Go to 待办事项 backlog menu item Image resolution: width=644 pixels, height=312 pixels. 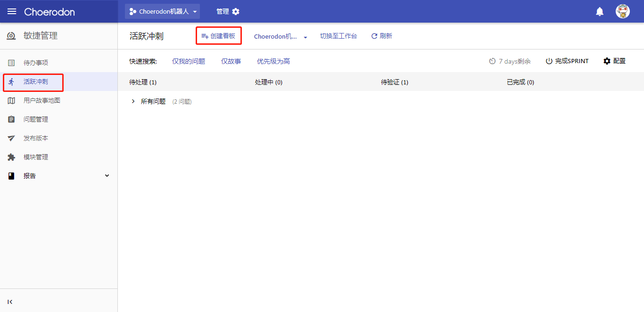point(36,63)
